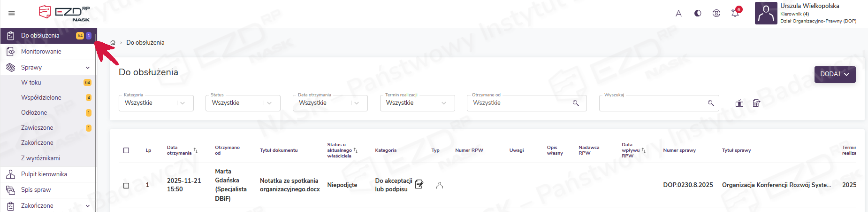This screenshot has width=868, height=212.
Task: Click the Wyszukaj search field
Action: click(652, 103)
